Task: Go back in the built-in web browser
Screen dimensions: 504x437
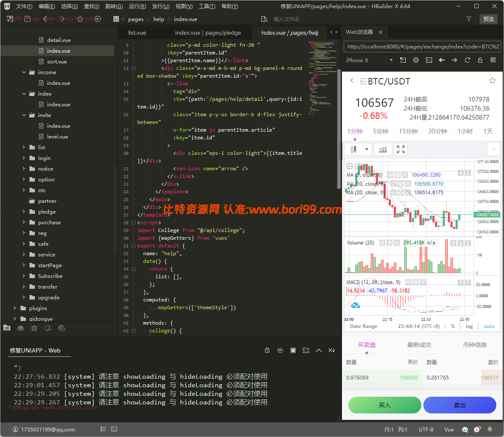Action: click(441, 60)
